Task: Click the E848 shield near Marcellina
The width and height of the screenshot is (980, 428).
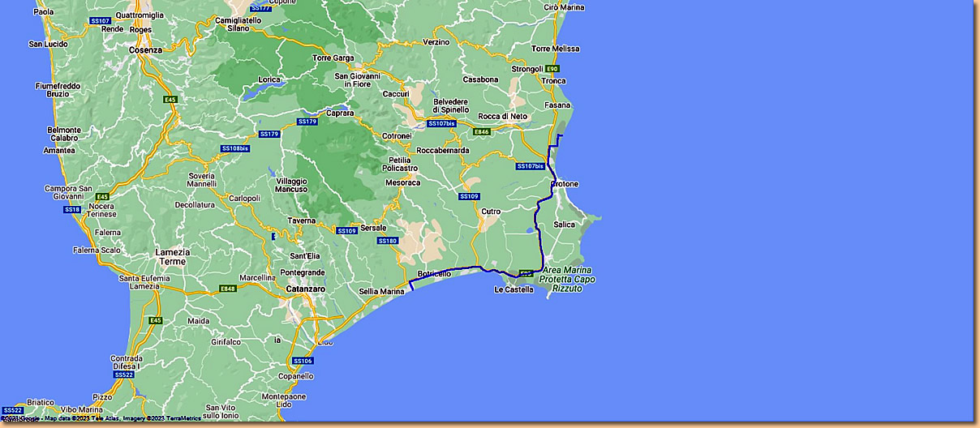Action: (x=228, y=289)
